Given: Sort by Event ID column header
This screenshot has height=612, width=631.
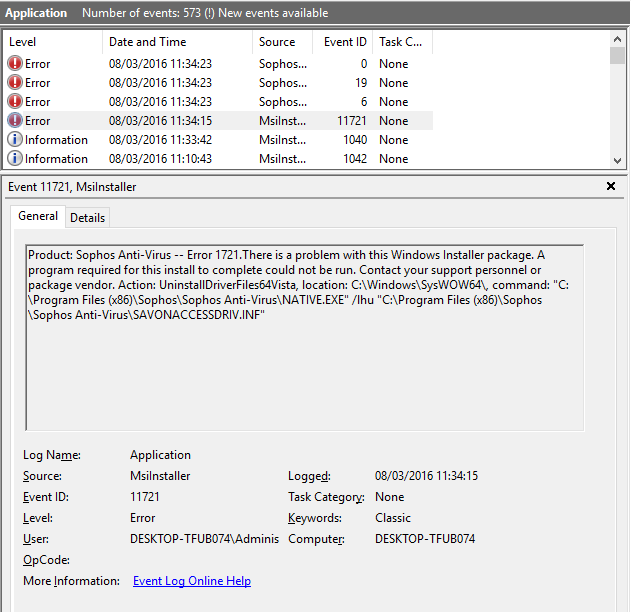Looking at the screenshot, I should click(x=342, y=42).
